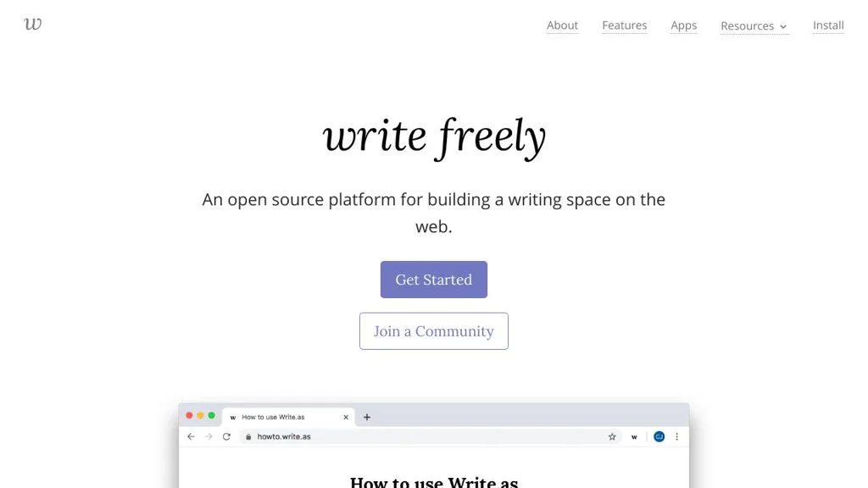Click the 'write freely' heading

(434, 137)
